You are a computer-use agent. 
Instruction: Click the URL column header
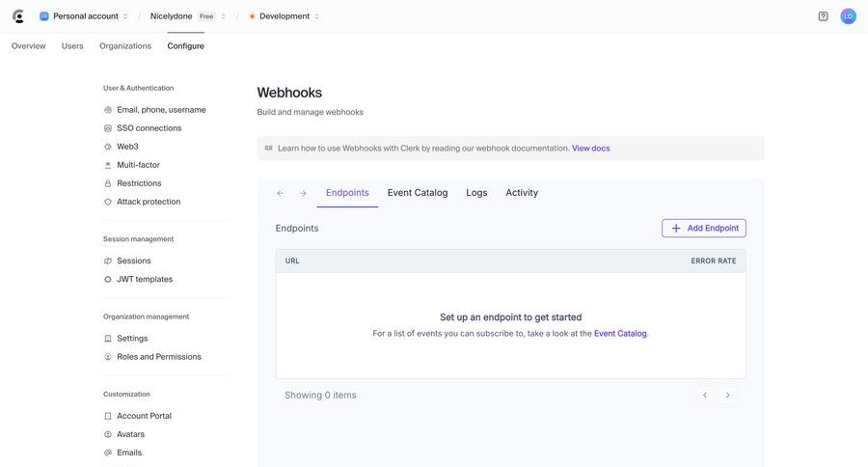[292, 261]
